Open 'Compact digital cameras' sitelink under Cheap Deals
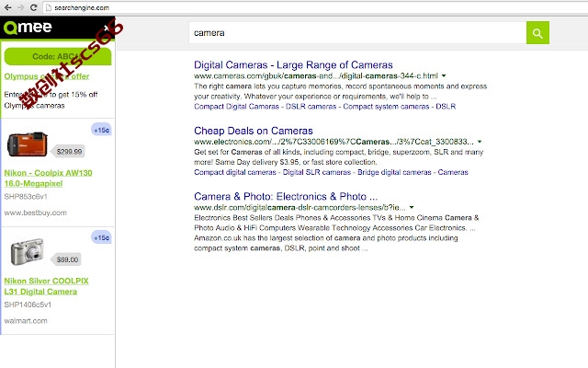Image resolution: width=588 pixels, height=368 pixels. [x=235, y=172]
